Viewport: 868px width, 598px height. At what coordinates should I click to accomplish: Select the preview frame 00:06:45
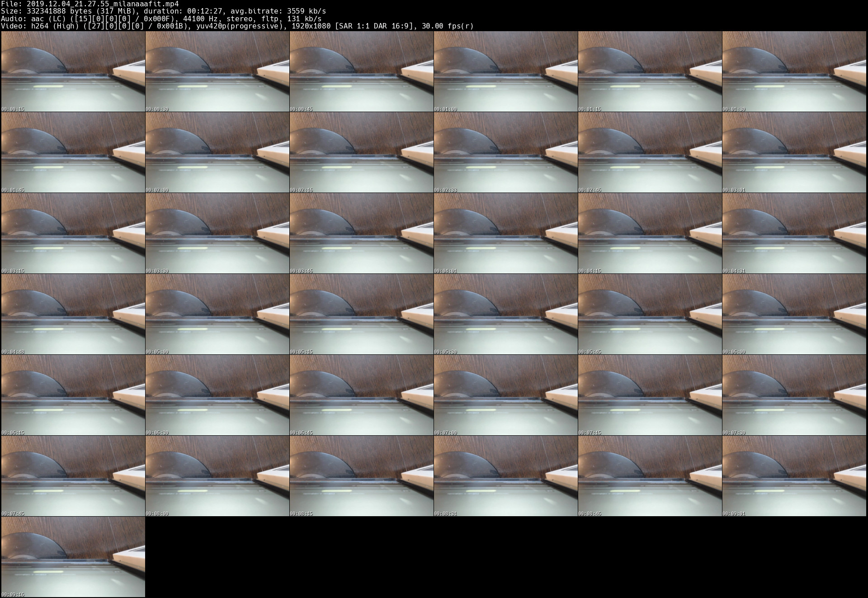[x=362, y=395]
